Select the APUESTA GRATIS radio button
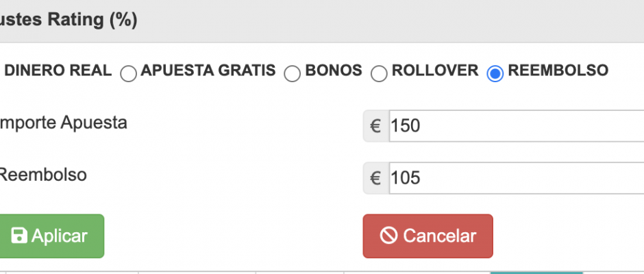 (128, 74)
